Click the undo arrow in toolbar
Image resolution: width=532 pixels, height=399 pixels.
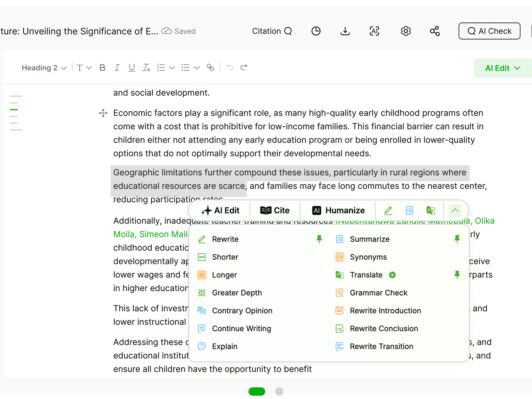click(230, 68)
